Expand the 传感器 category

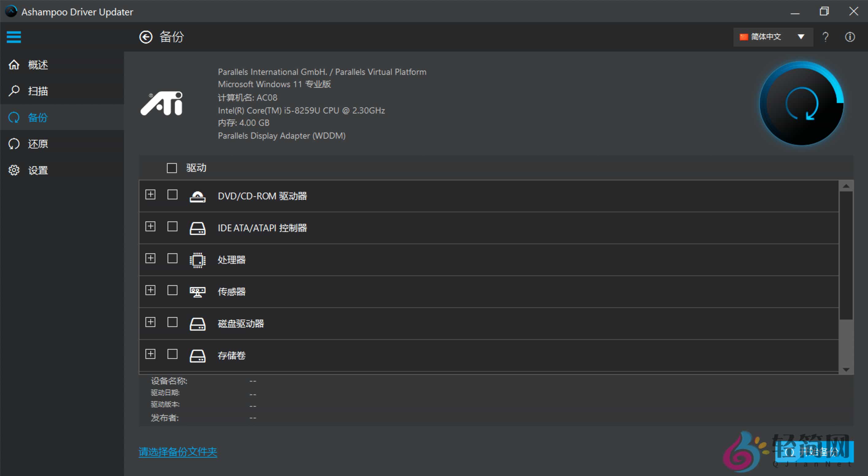click(150, 290)
